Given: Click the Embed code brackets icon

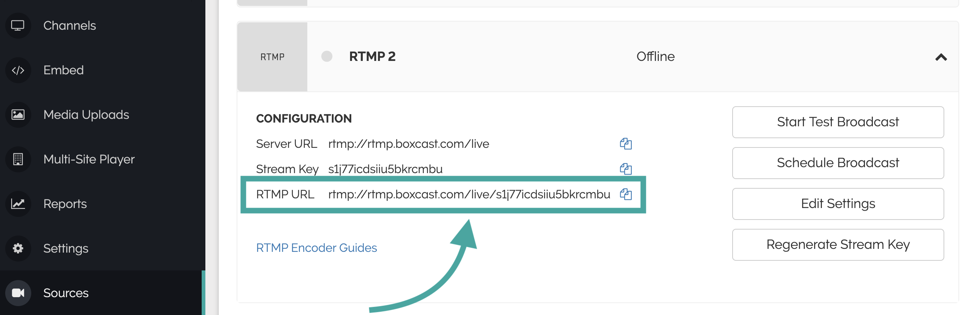Looking at the screenshot, I should [18, 70].
